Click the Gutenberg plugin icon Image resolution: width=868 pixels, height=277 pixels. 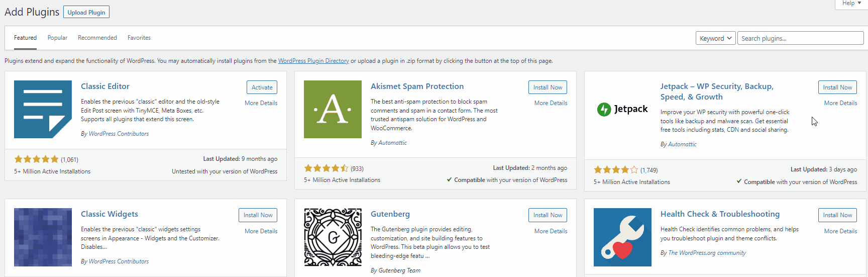click(333, 237)
